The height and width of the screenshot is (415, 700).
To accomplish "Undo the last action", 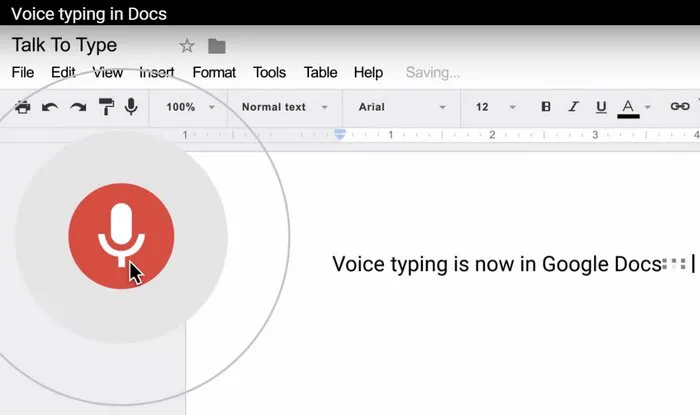I will pos(50,107).
